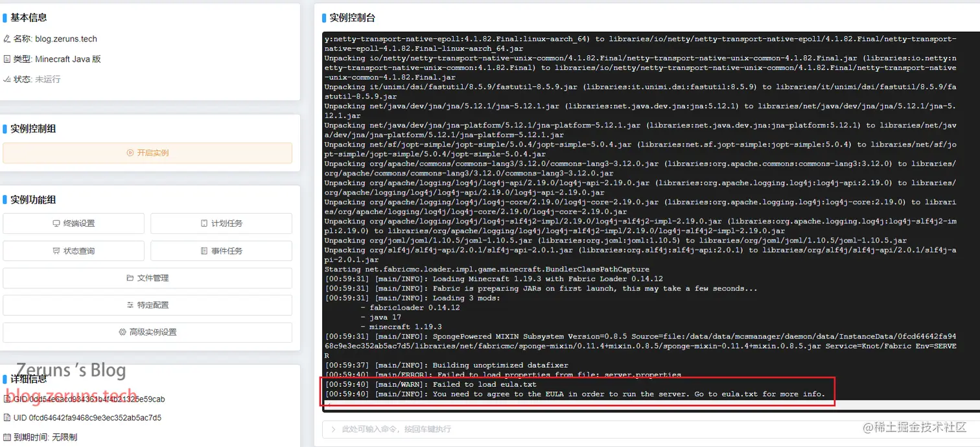
Task: Click warning line 'Failed to load eula.txt'
Action: click(x=430, y=384)
